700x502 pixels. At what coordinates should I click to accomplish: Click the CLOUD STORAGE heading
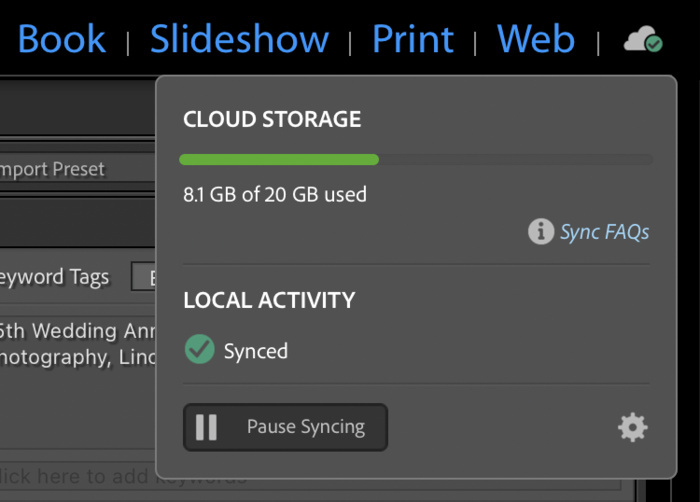coord(272,119)
